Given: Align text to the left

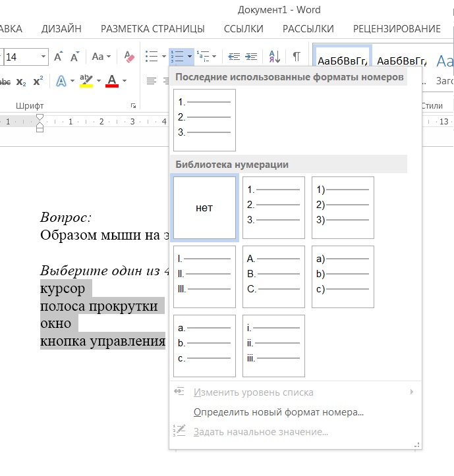Looking at the screenshot, I should click(151, 81).
